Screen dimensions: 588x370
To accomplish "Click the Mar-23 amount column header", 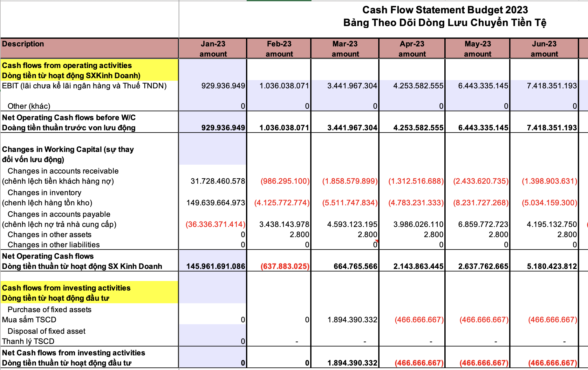I will 345,49.
